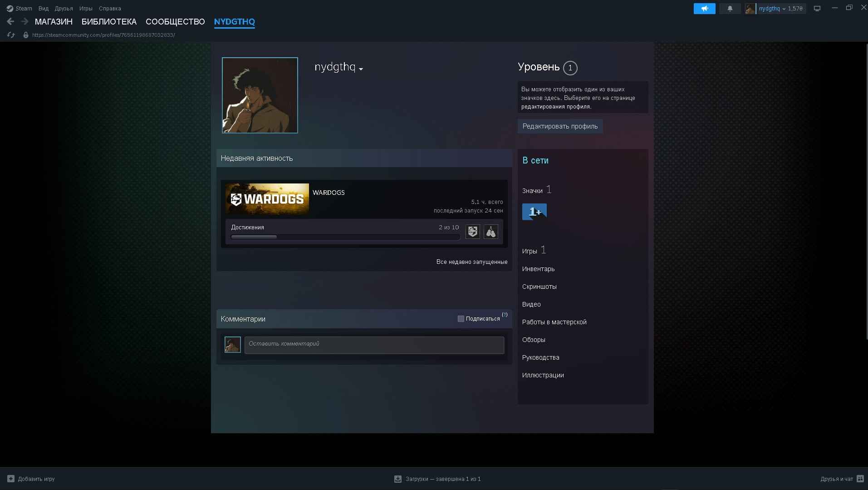The image size is (868, 490).
Task: Expand the nydgthq profile name dropdown
Action: click(361, 69)
